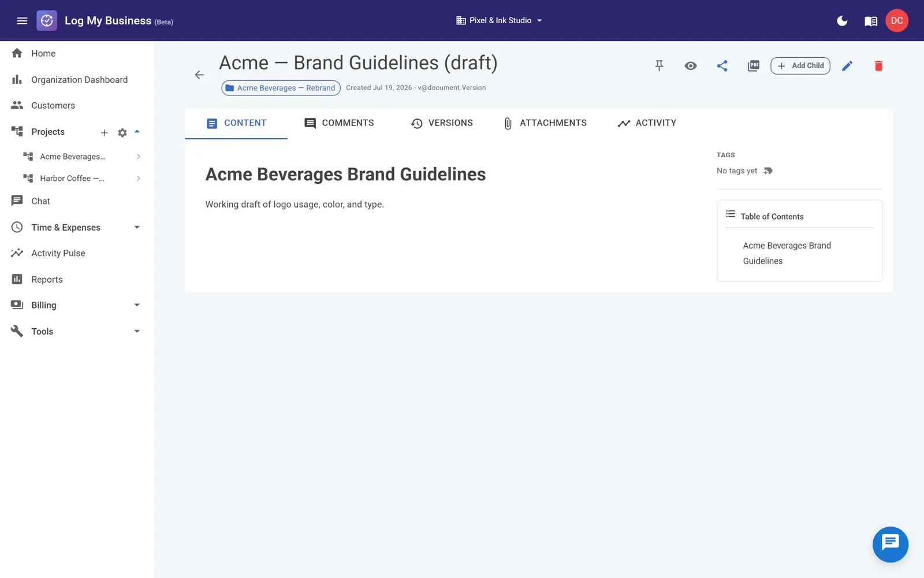Open Projects section
Image resolution: width=924 pixels, height=578 pixels.
pos(48,132)
